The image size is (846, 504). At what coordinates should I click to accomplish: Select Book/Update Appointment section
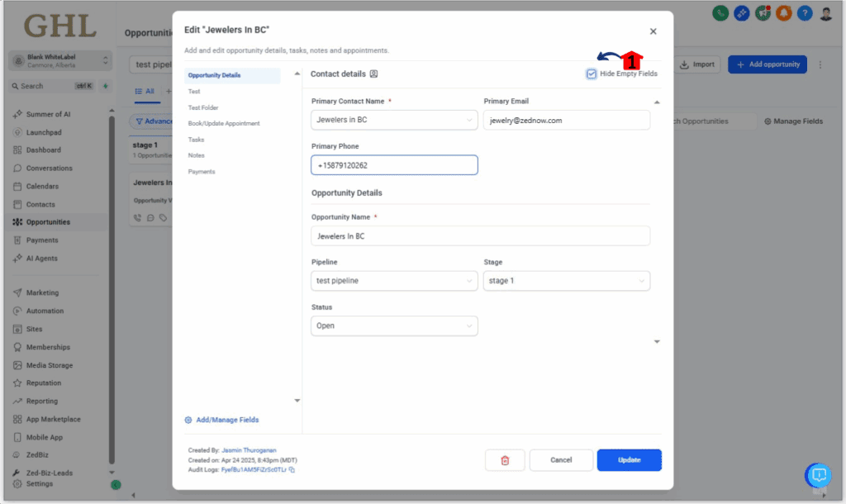(x=224, y=124)
